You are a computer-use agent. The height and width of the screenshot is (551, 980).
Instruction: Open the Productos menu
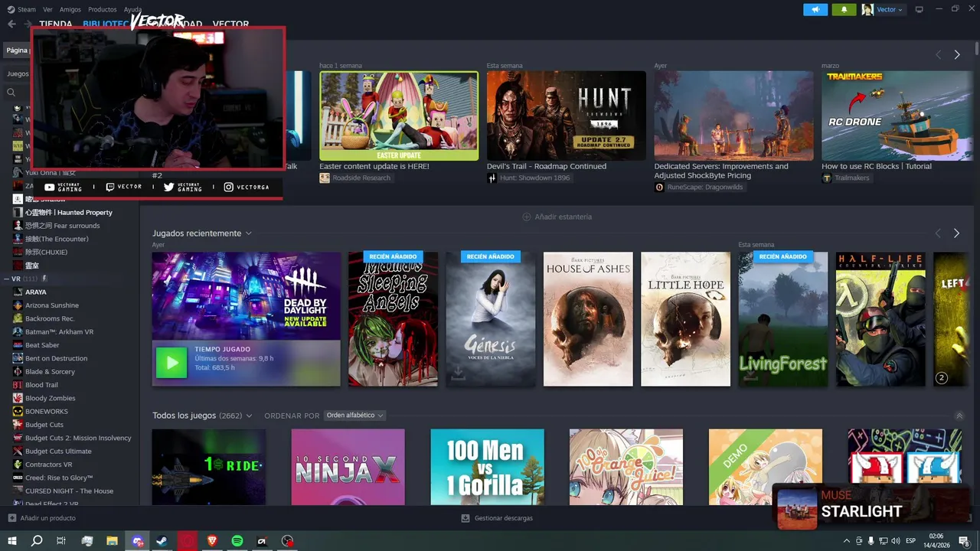(103, 9)
